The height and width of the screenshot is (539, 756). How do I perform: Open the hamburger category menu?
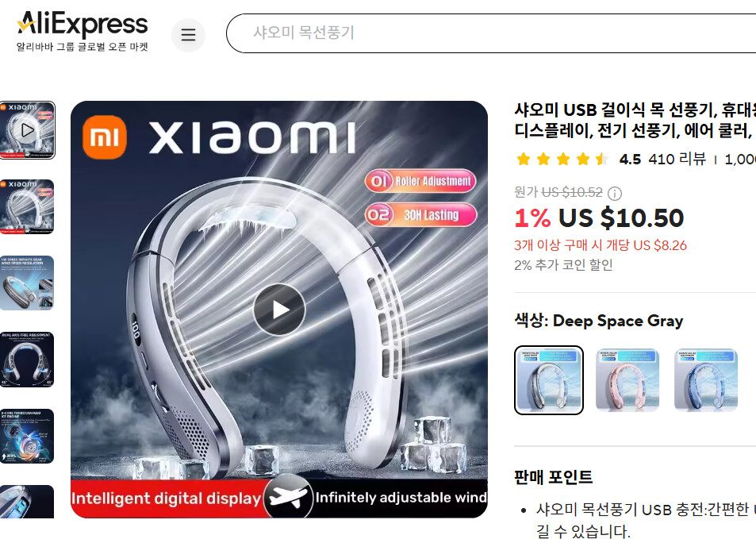tap(188, 35)
